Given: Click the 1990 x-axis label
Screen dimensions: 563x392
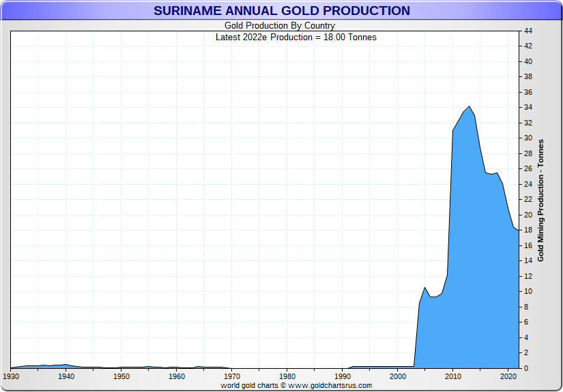Looking at the screenshot, I should click(x=343, y=376).
